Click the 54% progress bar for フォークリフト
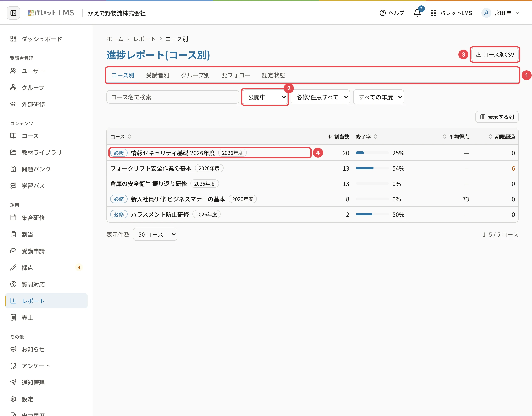This screenshot has height=416, width=532. click(x=372, y=168)
